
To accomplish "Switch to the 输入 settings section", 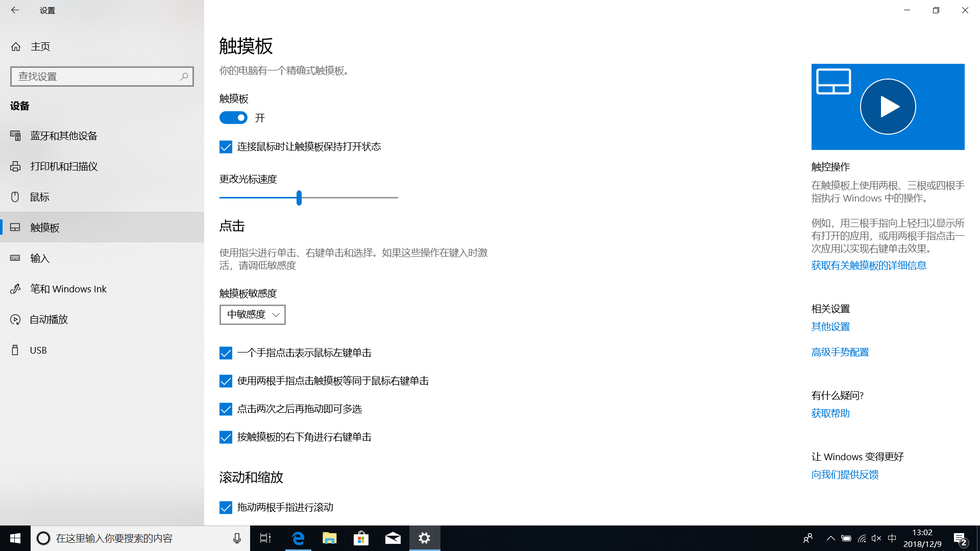I will point(40,258).
